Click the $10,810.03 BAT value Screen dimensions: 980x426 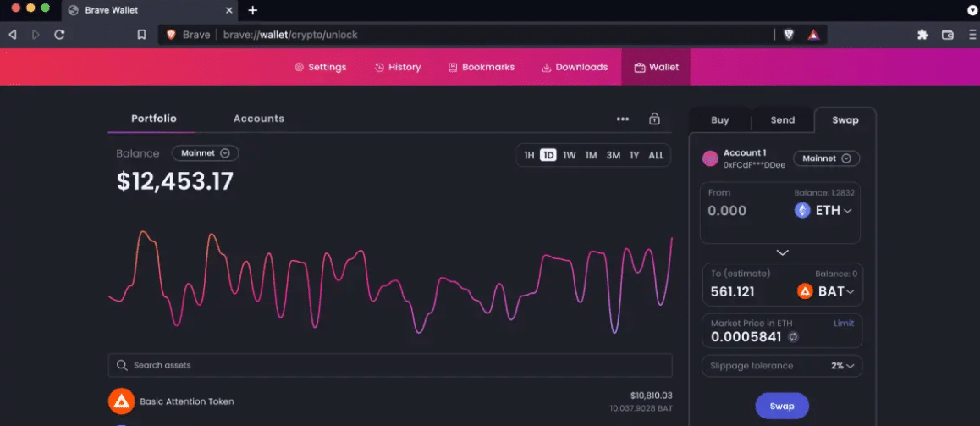652,396
